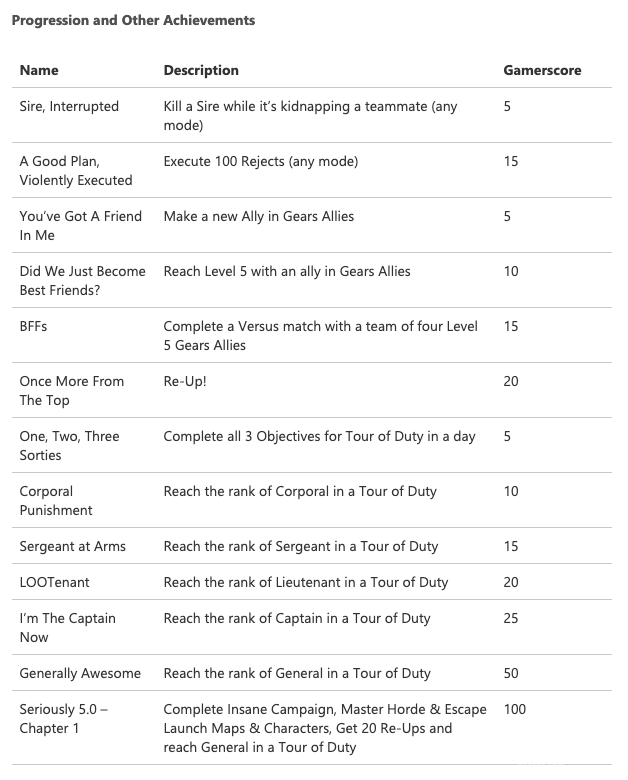
Task: Click the 'Execute 100 Rejects (any mode)' description
Action: (261, 161)
